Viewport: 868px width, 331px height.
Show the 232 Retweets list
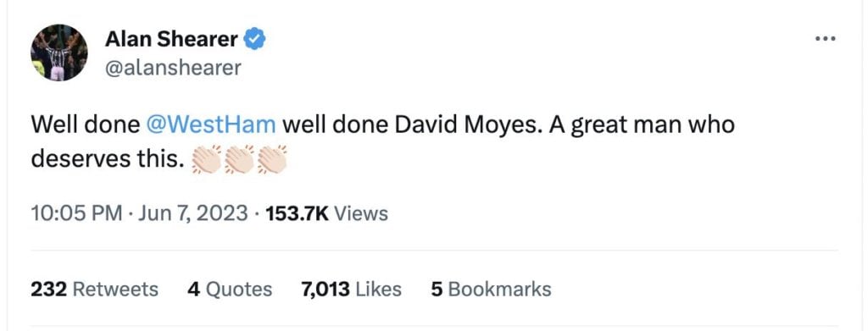94,289
